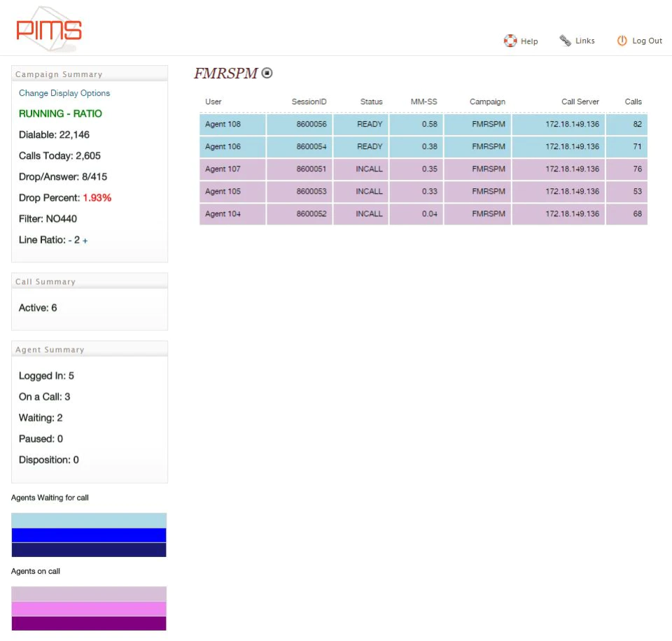Open Change Display Options link
The height and width of the screenshot is (641, 672).
(64, 93)
